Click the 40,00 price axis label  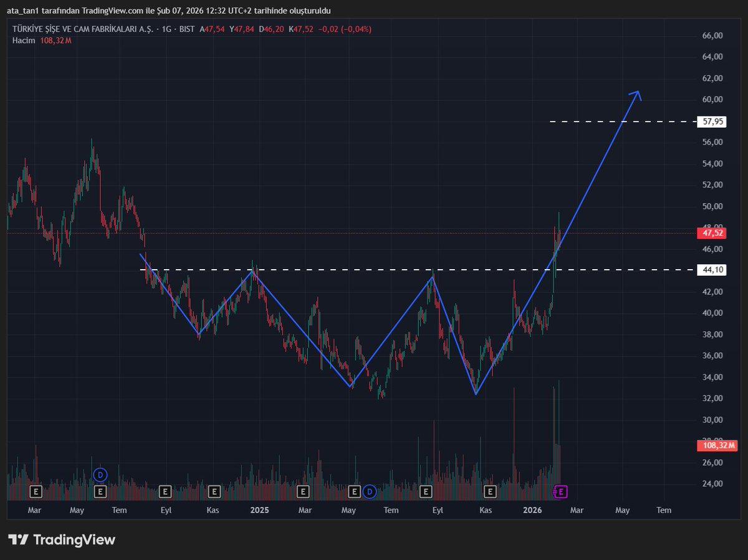[712, 313]
